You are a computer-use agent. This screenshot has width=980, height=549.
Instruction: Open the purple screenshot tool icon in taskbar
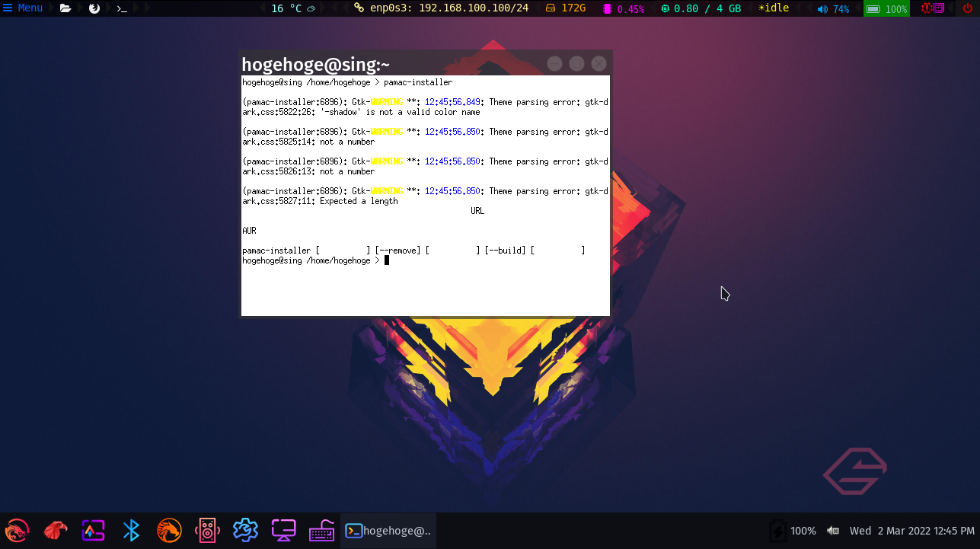tap(93, 530)
